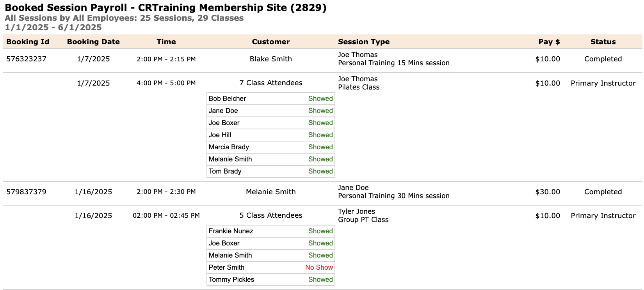The image size is (644, 290).
Task: Click the 7 Class Attendees label
Action: point(271,83)
